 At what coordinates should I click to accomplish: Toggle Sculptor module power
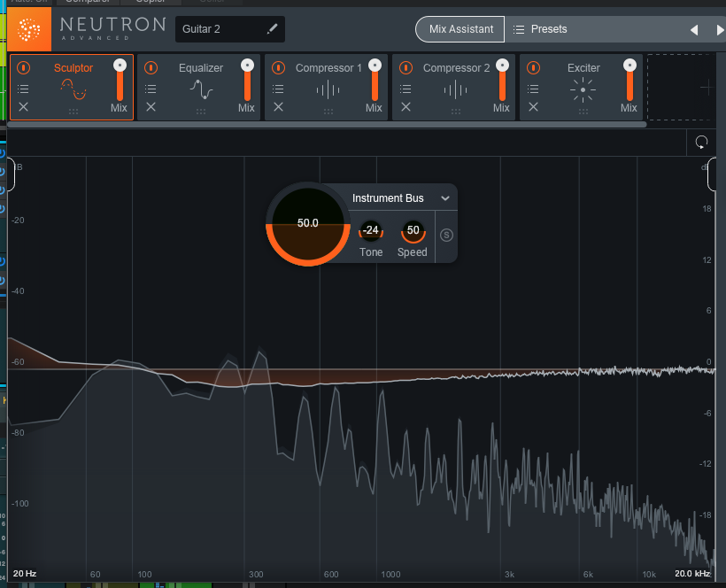(24, 68)
